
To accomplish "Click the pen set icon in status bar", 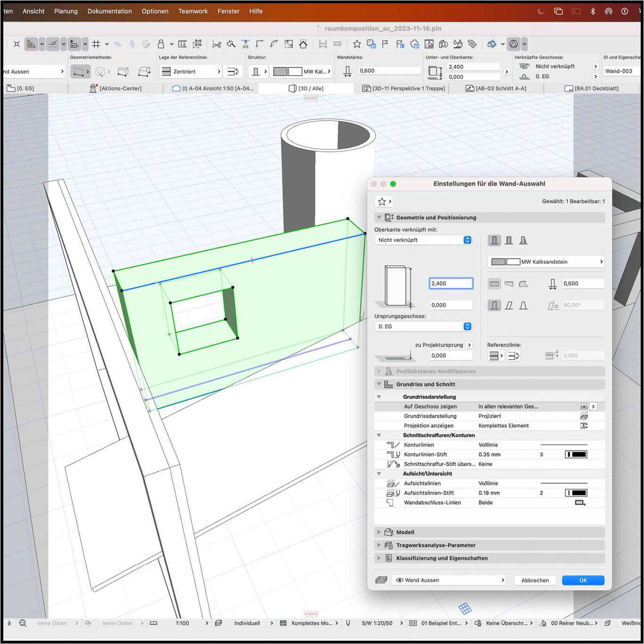I will coord(348,623).
